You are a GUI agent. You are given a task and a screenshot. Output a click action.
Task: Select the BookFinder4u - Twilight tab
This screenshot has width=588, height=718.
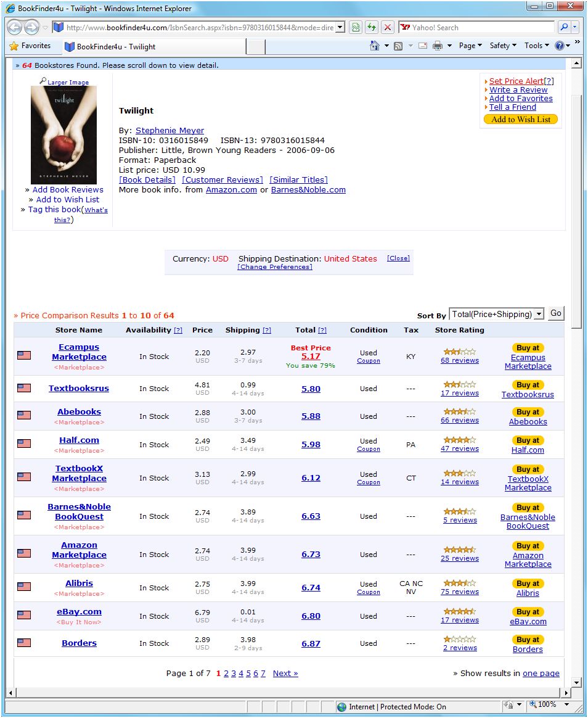coord(154,46)
